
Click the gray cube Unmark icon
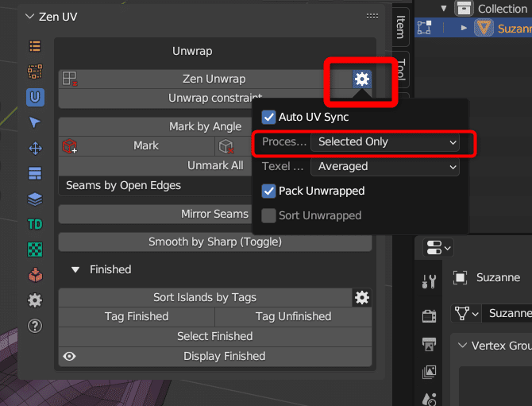(x=226, y=146)
